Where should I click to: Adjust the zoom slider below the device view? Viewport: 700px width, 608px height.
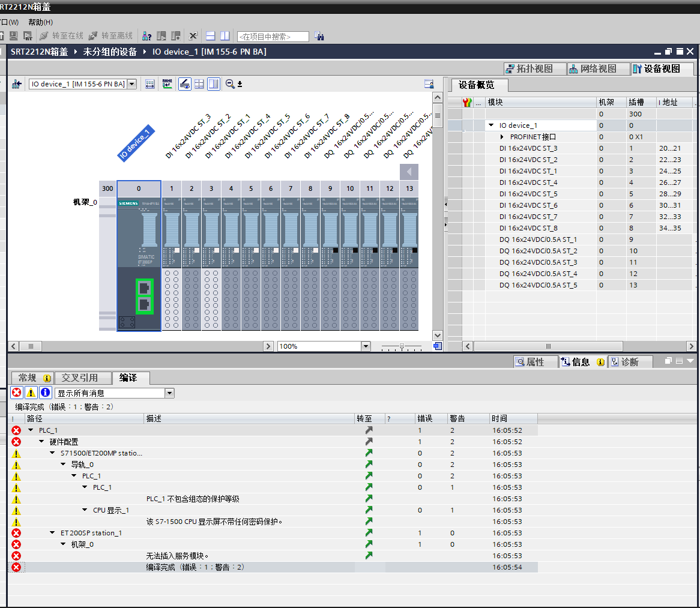coord(402,346)
